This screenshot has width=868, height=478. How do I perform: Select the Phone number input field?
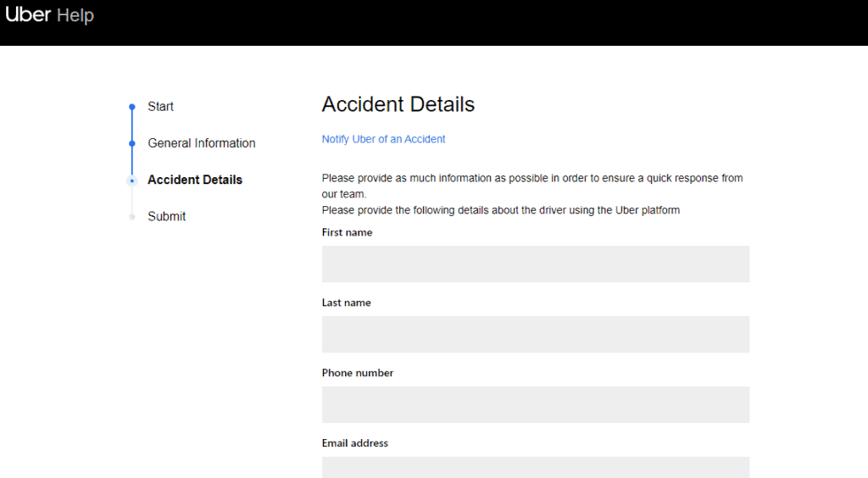tap(535, 404)
